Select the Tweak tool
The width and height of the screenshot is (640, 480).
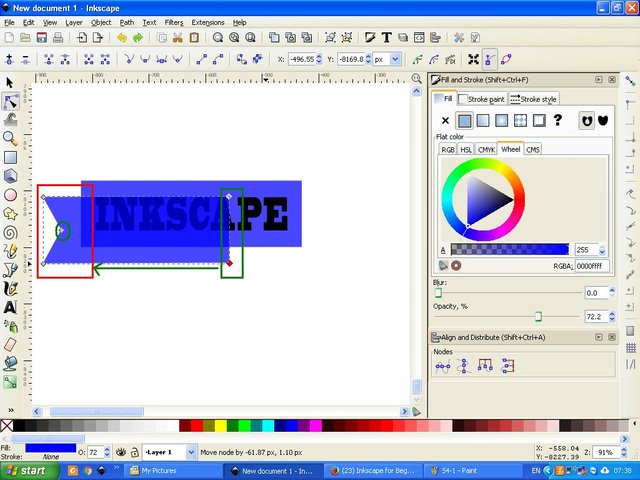(x=10, y=120)
